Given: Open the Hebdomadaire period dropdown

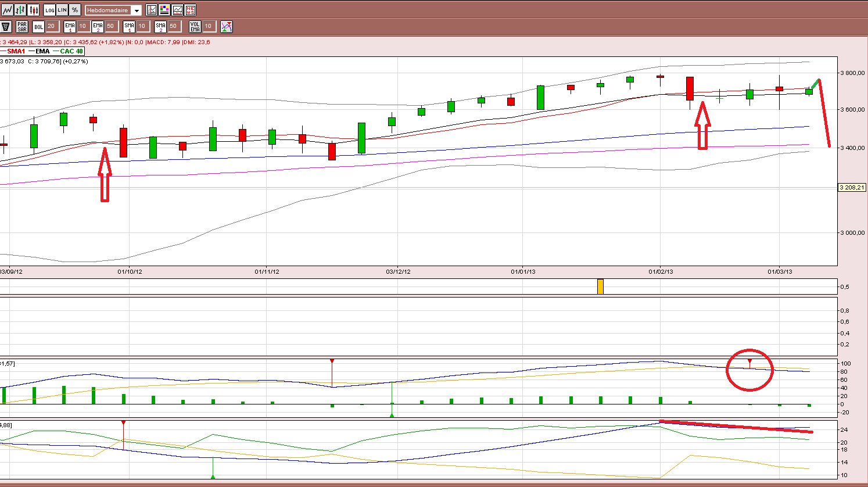Looking at the screenshot, I should (113, 10).
